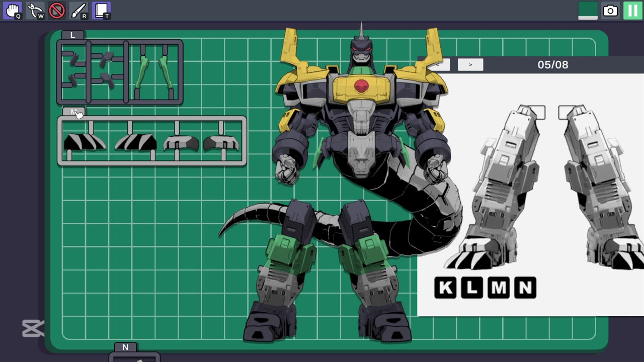Select the paint brush tool (R)
This screenshot has width=644, height=362.
click(78, 11)
